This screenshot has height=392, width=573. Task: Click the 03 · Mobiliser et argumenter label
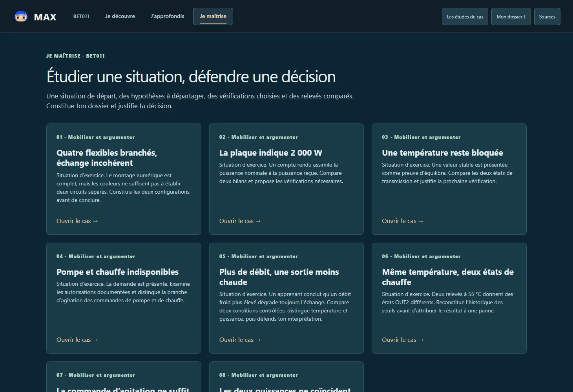421,137
